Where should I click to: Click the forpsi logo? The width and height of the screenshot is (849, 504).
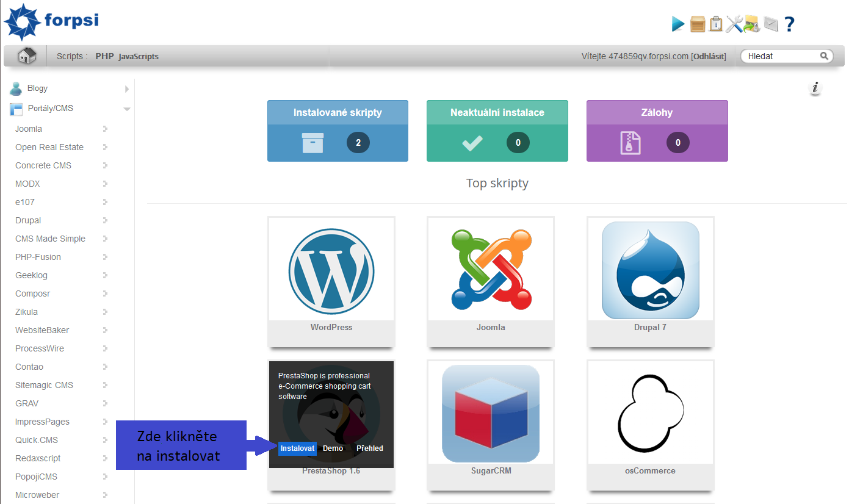(x=51, y=21)
